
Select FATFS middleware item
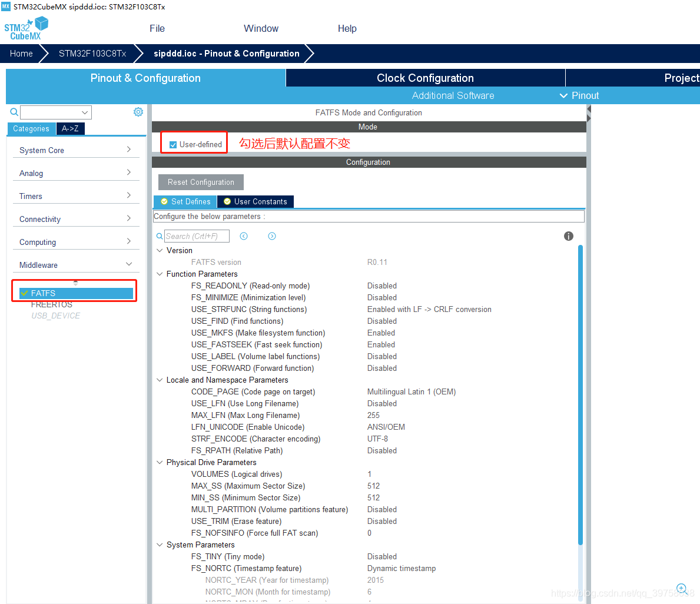coord(77,293)
